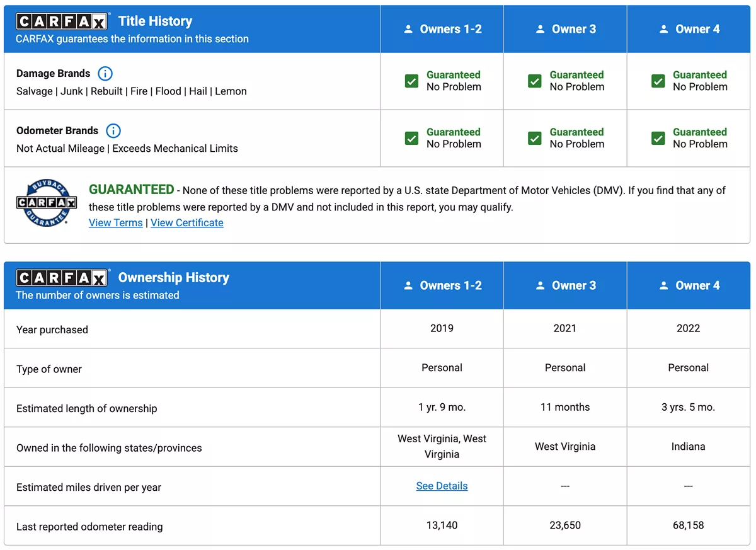This screenshot has height=550, width=756.
Task: Click the CARFAX logo in Title History header
Action: (62, 21)
